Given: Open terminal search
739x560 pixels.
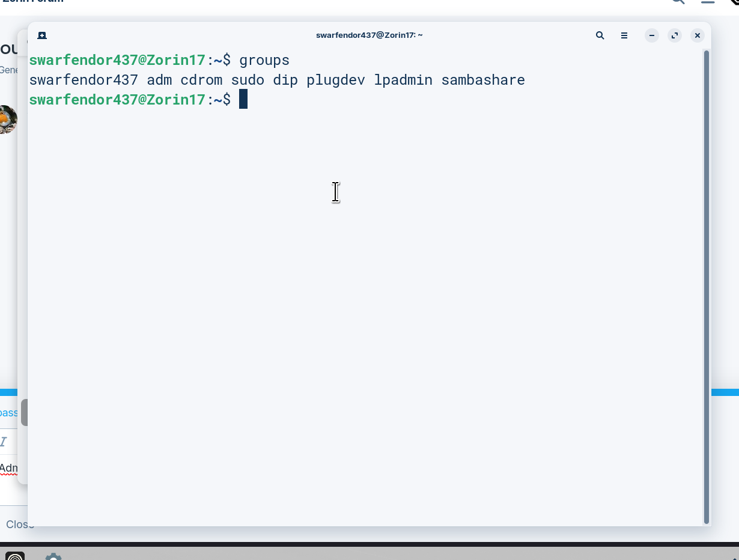Looking at the screenshot, I should (x=600, y=35).
